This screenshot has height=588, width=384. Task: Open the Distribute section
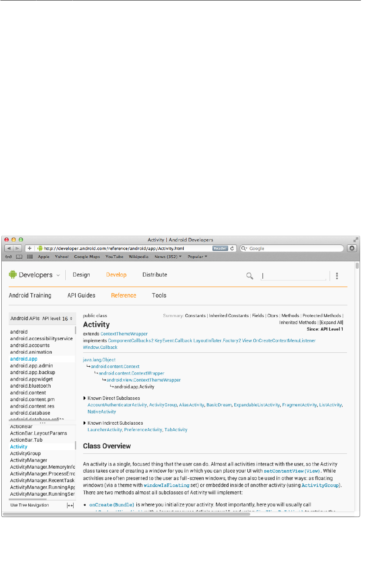click(155, 275)
